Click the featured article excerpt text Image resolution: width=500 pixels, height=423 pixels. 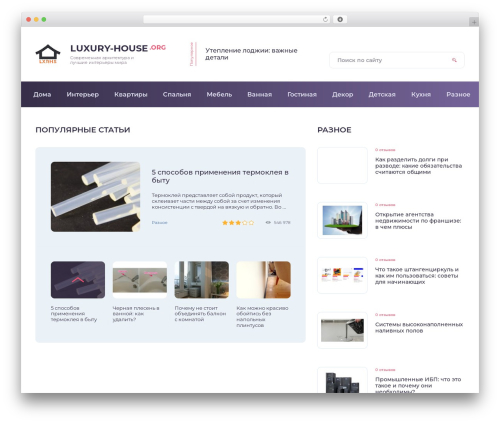click(x=219, y=201)
